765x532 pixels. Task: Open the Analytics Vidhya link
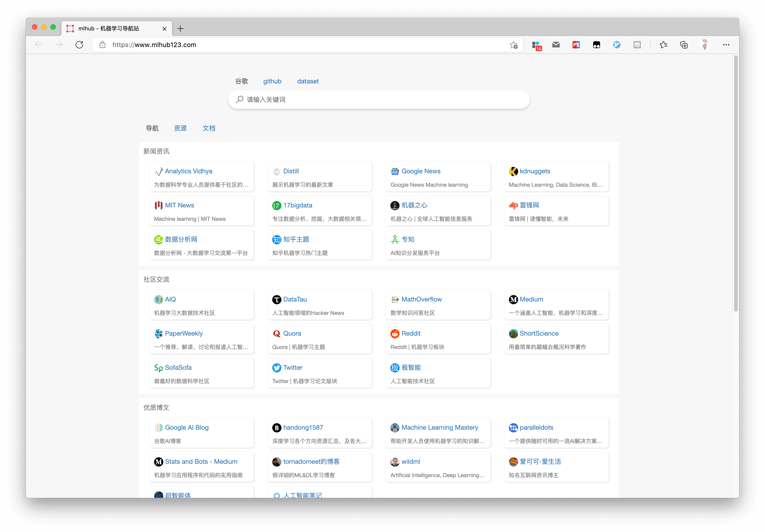pyautogui.click(x=188, y=171)
